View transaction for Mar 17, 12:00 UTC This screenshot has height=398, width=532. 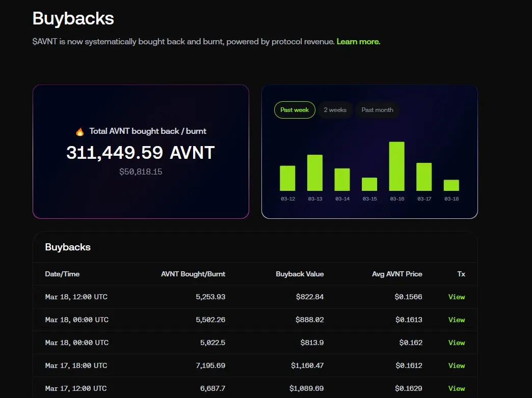(x=457, y=388)
